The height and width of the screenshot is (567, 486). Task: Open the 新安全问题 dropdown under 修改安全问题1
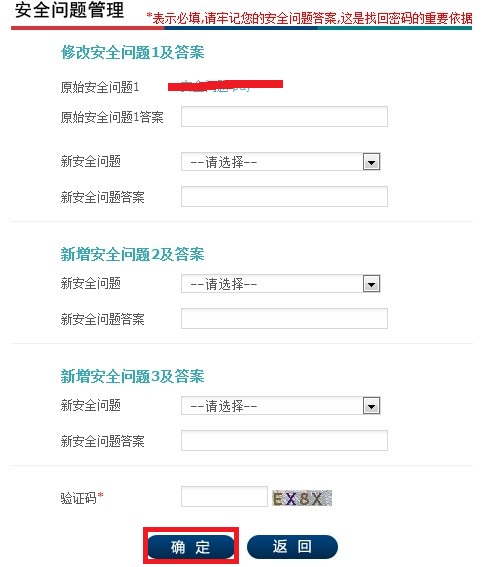click(x=281, y=162)
